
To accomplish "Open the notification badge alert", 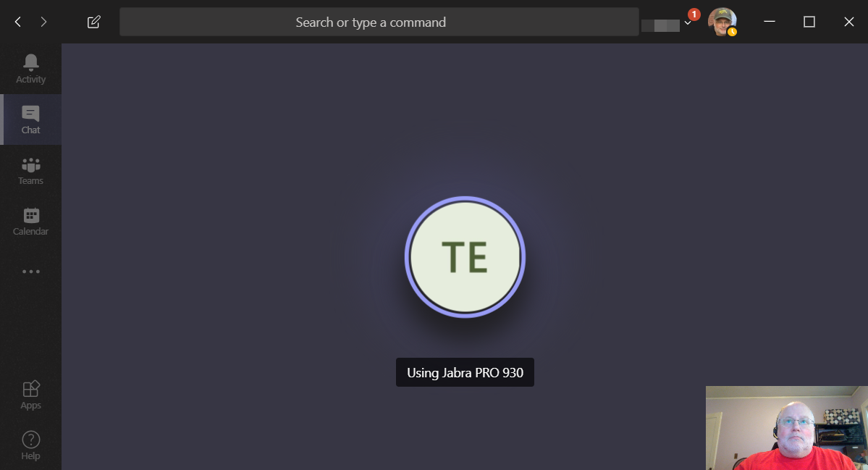I will point(693,13).
